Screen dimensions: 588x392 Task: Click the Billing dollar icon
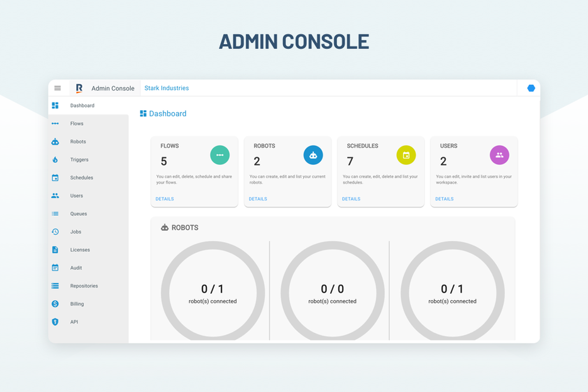(x=57, y=303)
